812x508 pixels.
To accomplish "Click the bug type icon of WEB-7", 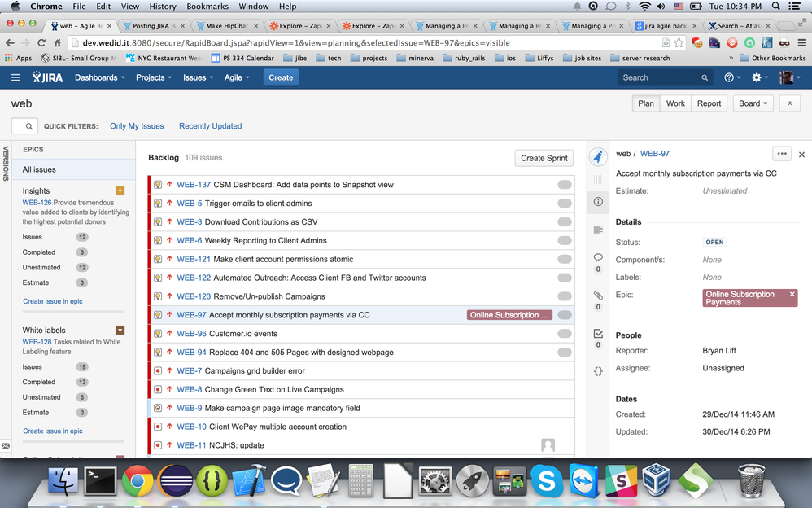I will (x=158, y=370).
